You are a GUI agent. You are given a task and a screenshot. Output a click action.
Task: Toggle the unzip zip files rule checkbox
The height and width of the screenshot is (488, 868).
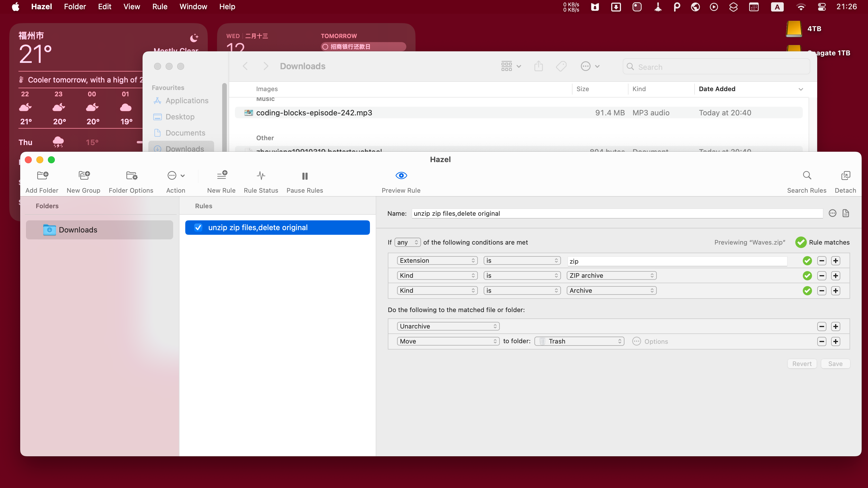tap(198, 228)
